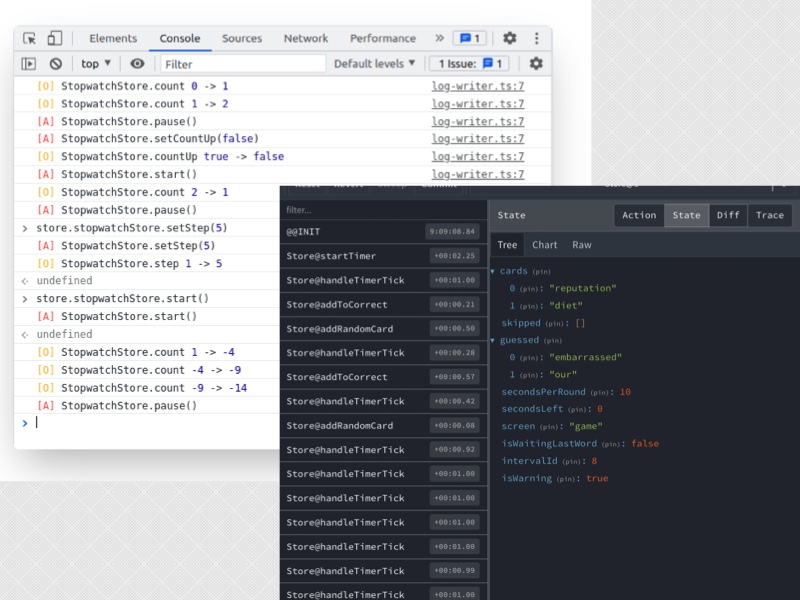Click the StopwatchStore.count -9 -> -14 log line

154,388
